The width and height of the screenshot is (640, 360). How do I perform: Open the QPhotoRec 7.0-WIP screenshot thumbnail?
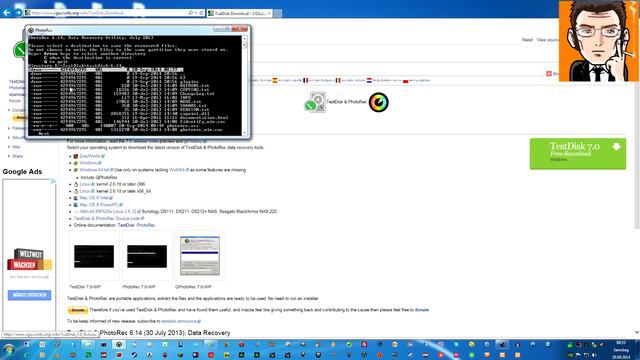click(200, 256)
